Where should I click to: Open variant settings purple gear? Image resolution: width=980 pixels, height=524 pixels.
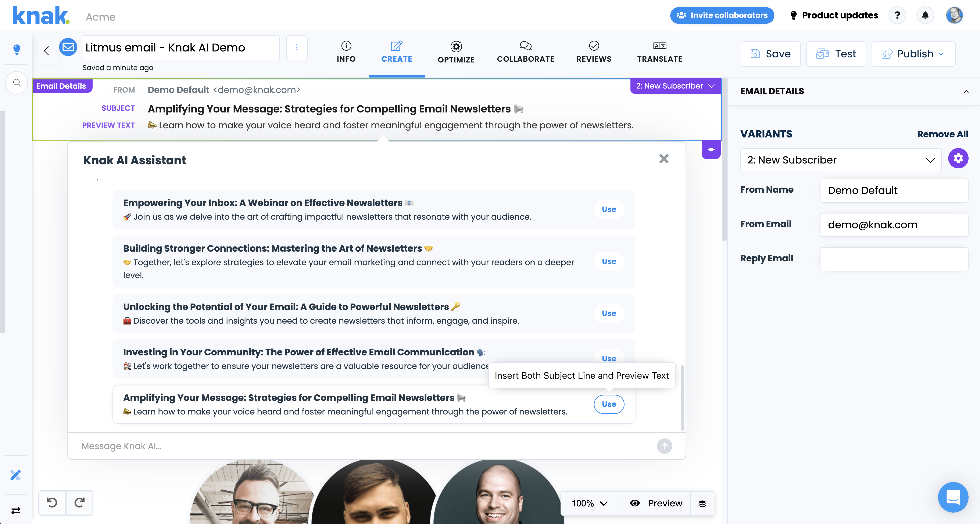(958, 158)
